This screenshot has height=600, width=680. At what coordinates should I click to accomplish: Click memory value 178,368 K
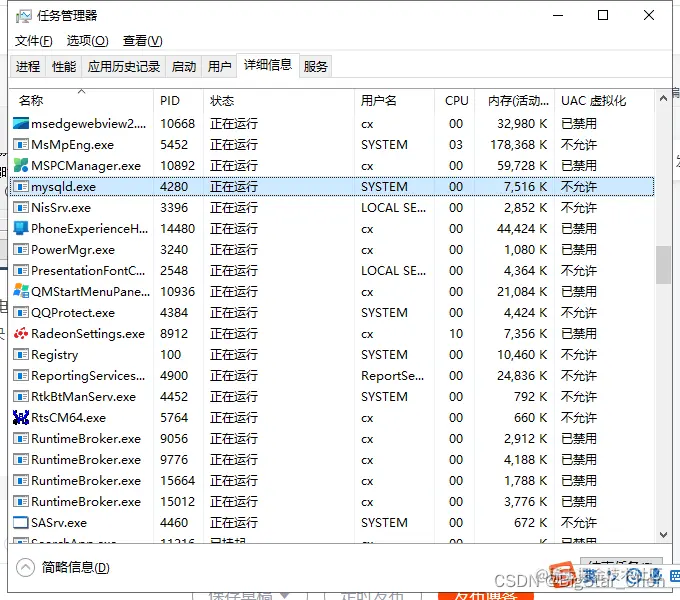(519, 144)
